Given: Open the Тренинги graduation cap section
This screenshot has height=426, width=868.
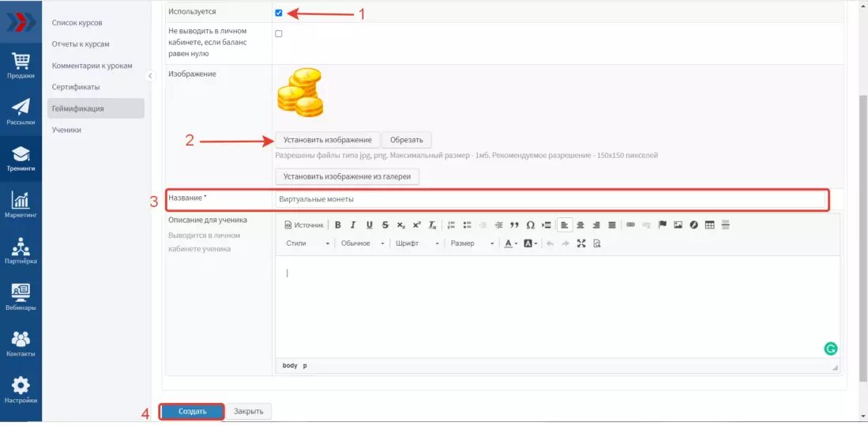Looking at the screenshot, I should click(x=21, y=158).
